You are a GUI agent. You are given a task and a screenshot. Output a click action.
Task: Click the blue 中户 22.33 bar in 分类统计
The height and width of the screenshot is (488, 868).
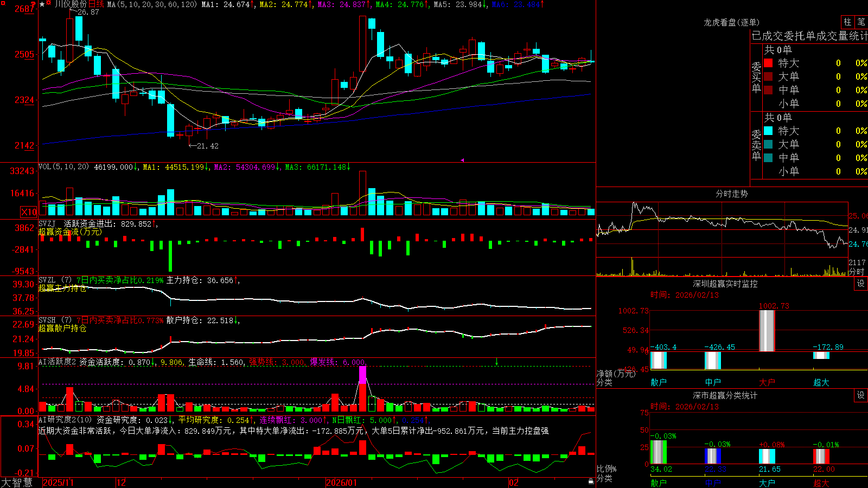[713, 456]
